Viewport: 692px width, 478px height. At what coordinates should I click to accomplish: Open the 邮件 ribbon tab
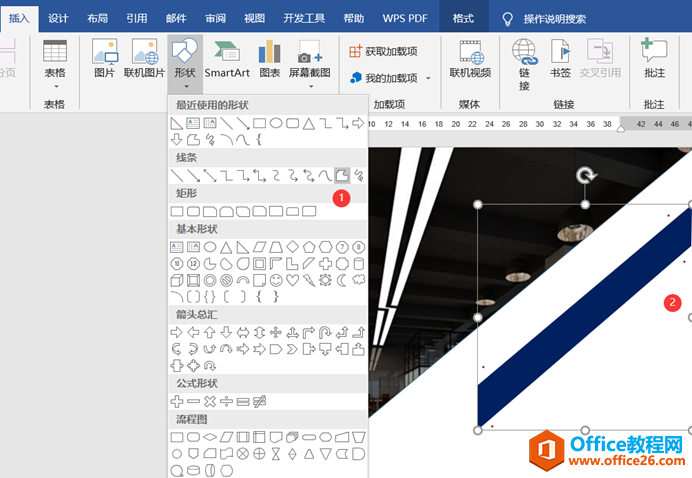pyautogui.click(x=176, y=18)
